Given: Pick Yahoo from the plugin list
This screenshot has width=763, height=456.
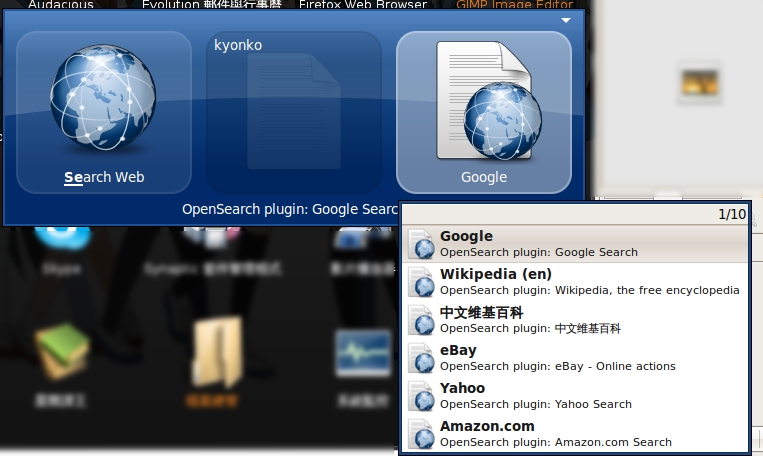Looking at the screenshot, I should click(x=574, y=395).
